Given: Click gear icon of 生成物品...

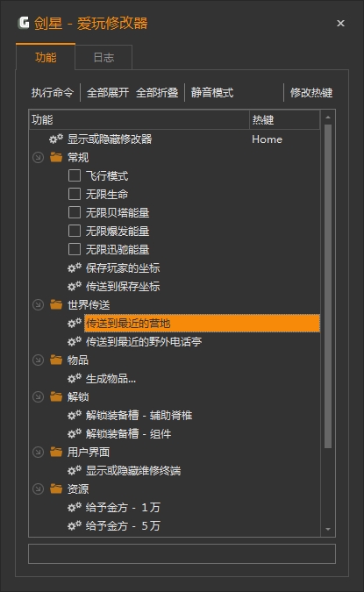Looking at the screenshot, I should click(75, 378).
